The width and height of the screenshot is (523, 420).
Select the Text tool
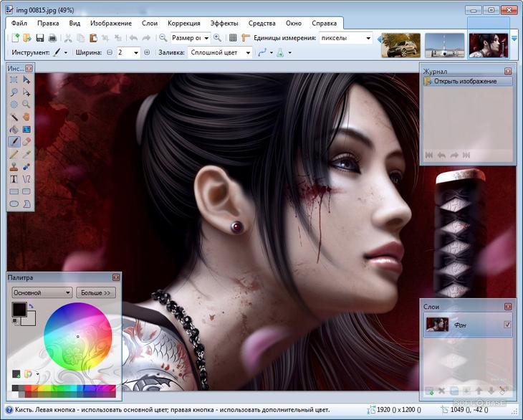click(14, 178)
